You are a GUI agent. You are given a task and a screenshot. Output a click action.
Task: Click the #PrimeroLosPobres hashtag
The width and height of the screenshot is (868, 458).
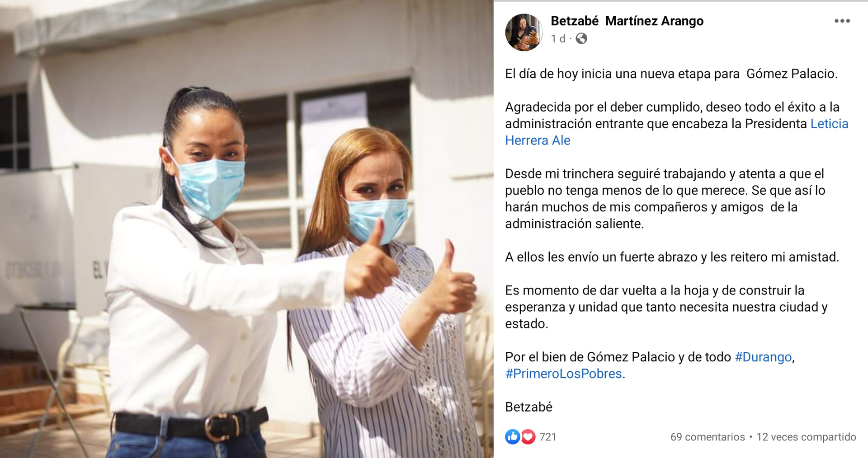point(563,374)
